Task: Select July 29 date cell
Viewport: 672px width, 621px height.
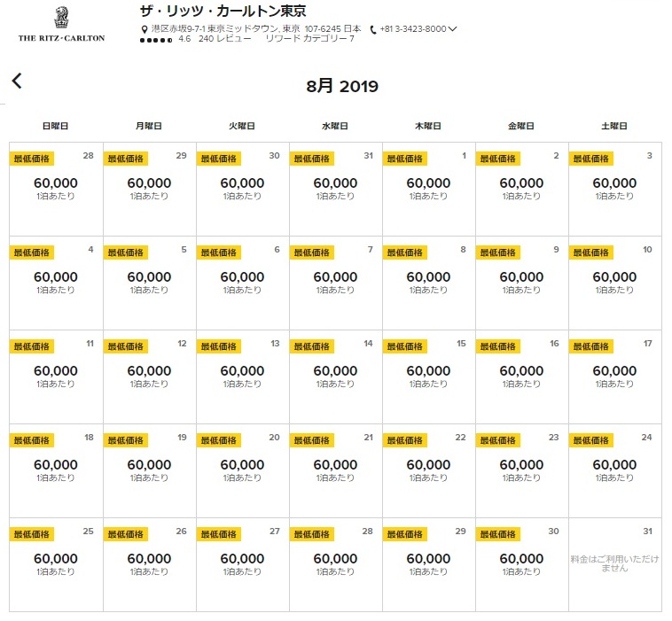Action: coord(150,189)
